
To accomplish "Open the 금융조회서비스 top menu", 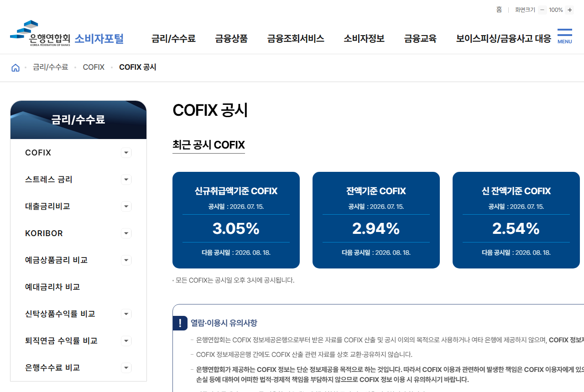I will click(296, 39).
